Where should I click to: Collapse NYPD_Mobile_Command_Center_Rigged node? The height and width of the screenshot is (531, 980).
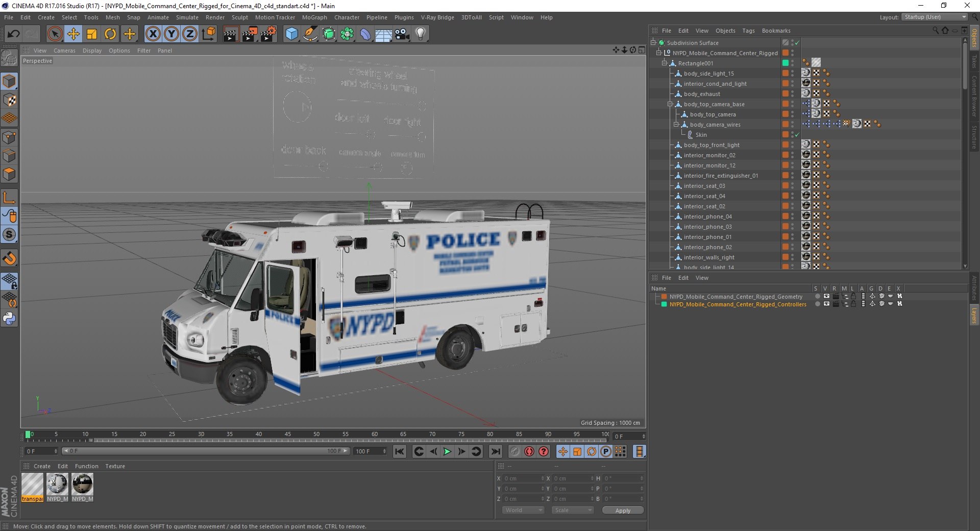[659, 53]
